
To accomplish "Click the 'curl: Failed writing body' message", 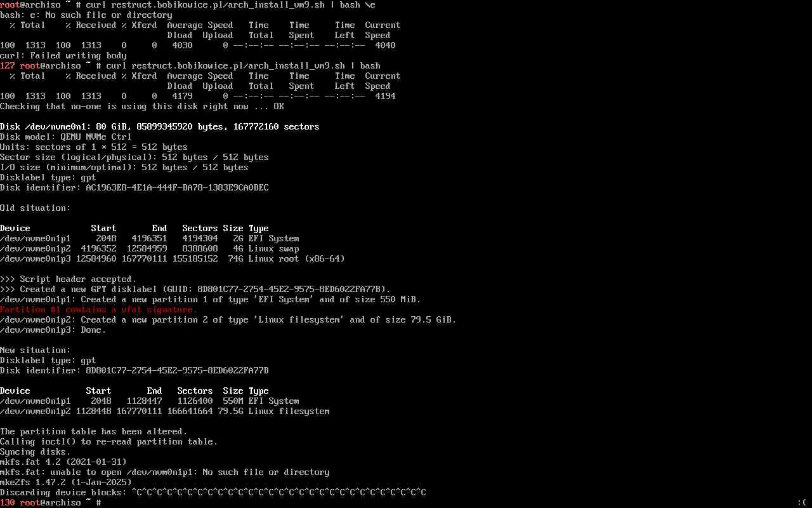I will [63, 55].
